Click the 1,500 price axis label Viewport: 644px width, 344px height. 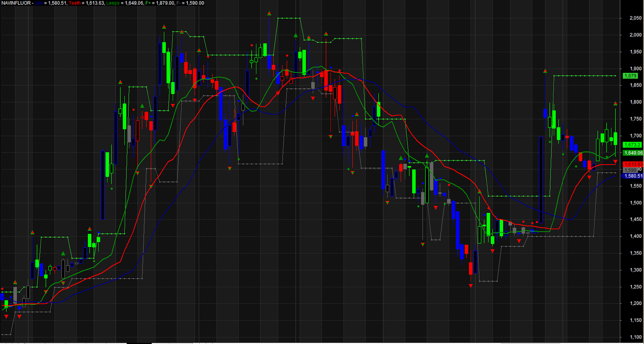click(636, 203)
